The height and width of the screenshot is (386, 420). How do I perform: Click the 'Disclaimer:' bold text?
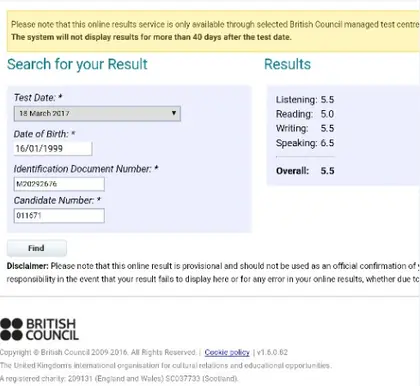28,266
